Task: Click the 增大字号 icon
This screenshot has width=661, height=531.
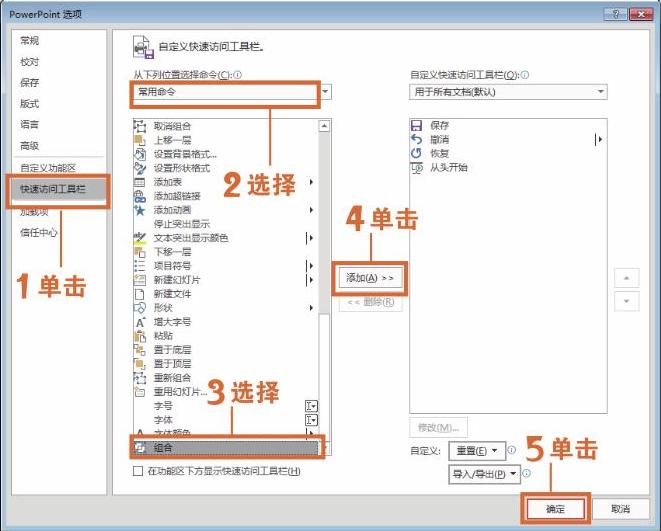Action: (140, 322)
